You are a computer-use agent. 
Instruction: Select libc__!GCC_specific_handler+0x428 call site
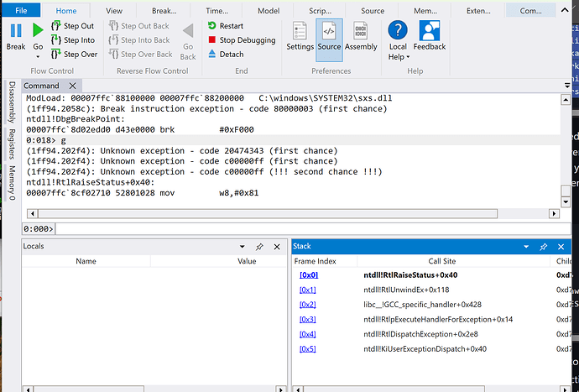pyautogui.click(x=422, y=305)
